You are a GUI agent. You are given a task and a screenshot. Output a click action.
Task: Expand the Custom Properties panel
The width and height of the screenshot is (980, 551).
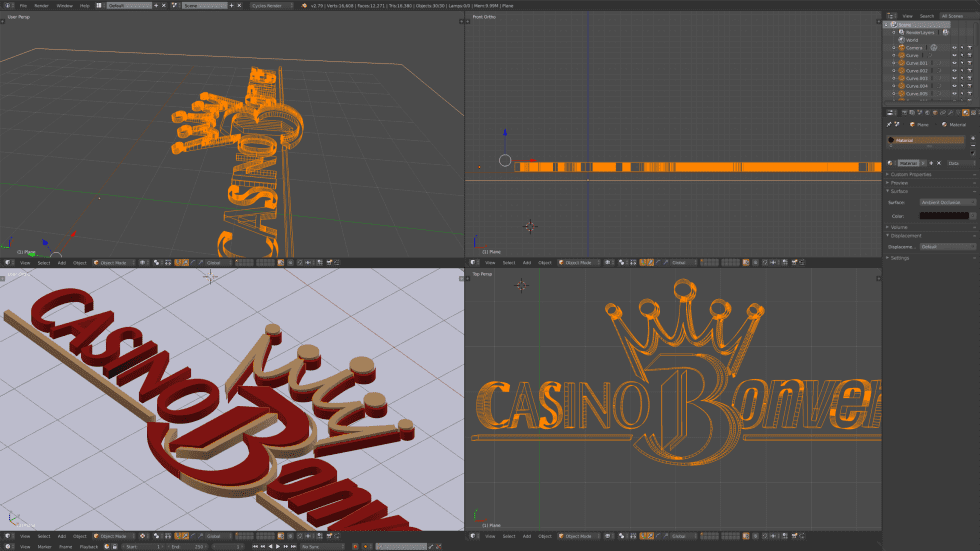click(x=910, y=174)
